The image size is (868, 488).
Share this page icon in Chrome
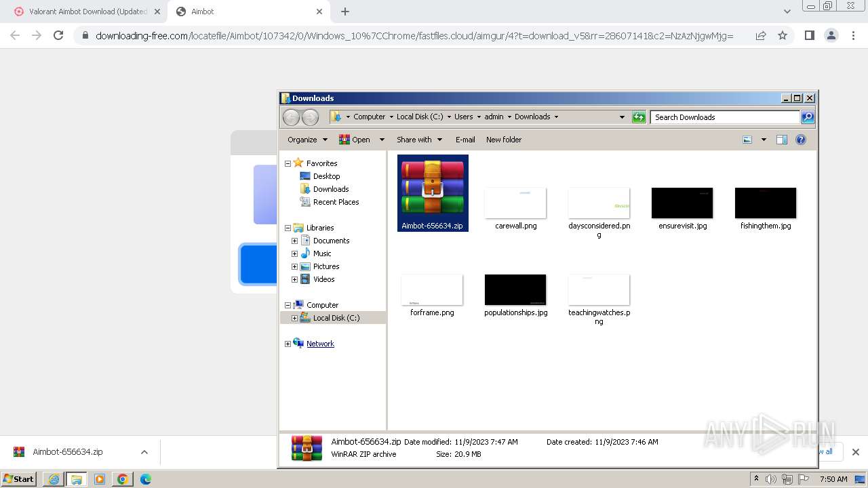(x=761, y=35)
